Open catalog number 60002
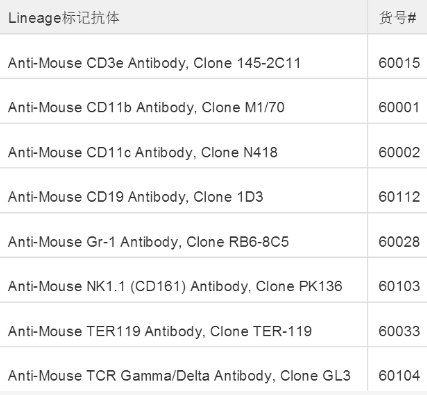 tap(399, 152)
